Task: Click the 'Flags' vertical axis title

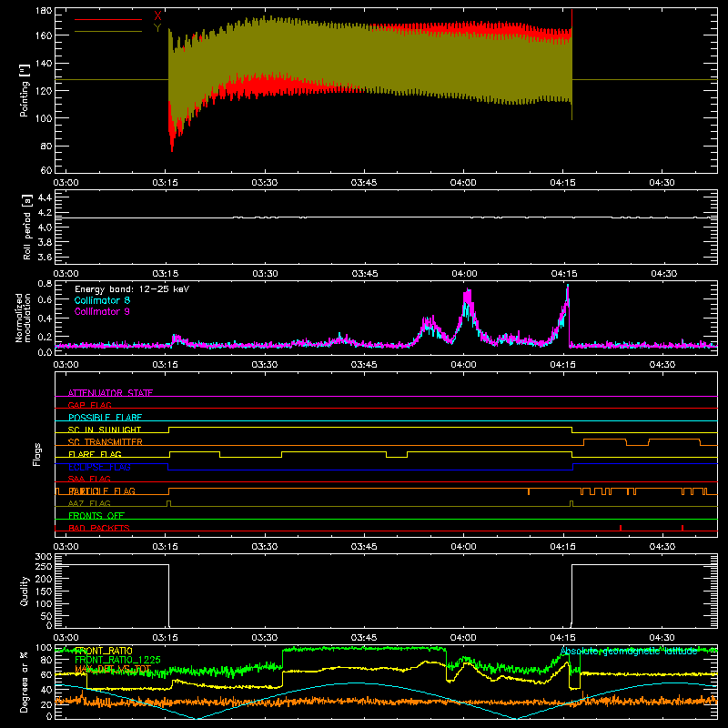Action: coord(37,454)
